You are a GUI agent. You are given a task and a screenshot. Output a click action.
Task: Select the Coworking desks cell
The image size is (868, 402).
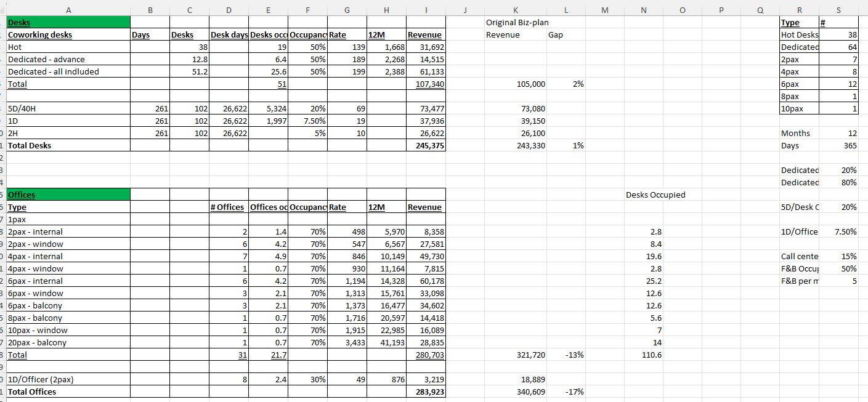click(x=68, y=34)
